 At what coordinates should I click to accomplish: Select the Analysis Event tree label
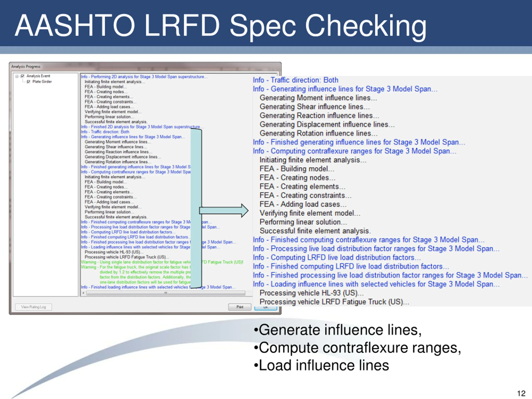(38, 76)
